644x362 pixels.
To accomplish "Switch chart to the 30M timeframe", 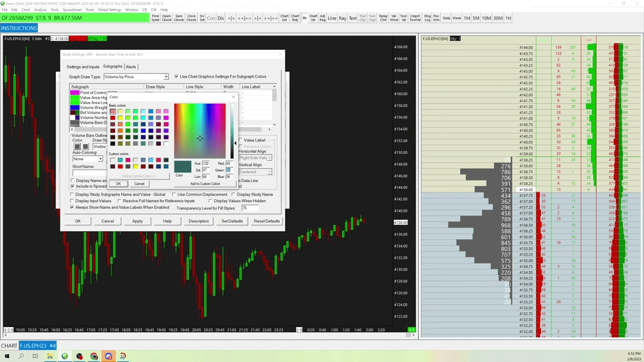I will [498, 18].
